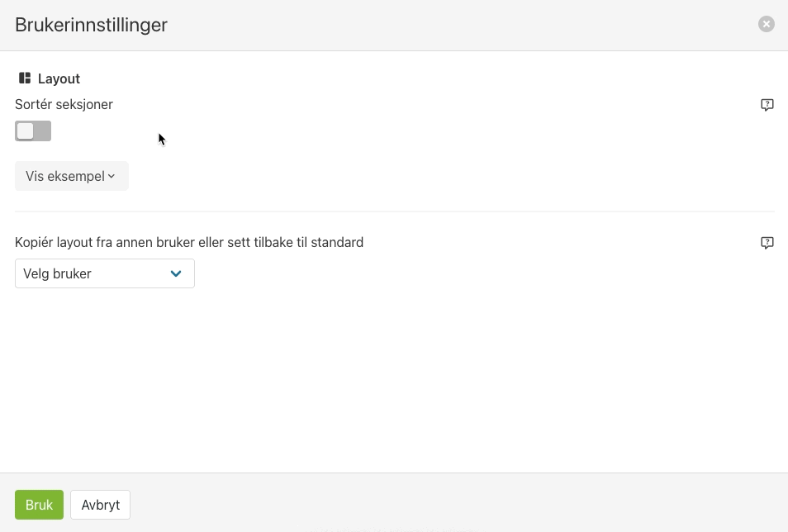The image size is (788, 532).
Task: Select the Layout section heading
Action: pos(59,78)
